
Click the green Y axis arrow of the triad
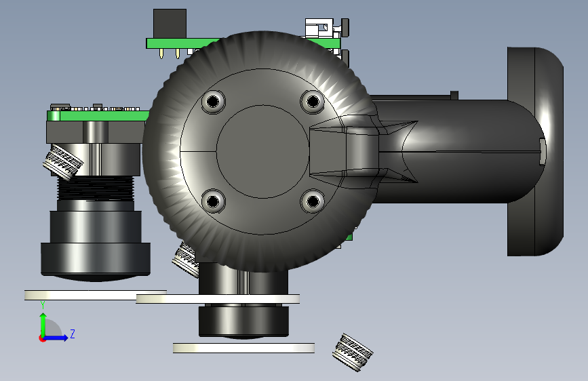pos(43,324)
